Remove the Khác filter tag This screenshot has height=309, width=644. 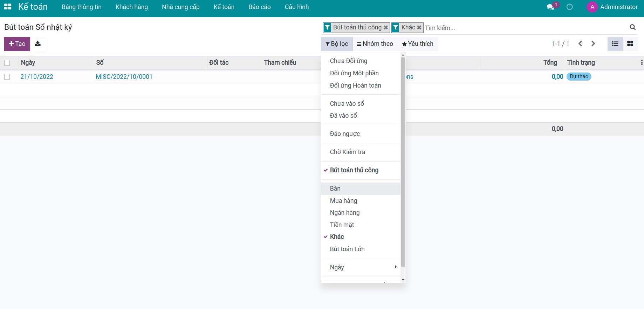tap(419, 27)
